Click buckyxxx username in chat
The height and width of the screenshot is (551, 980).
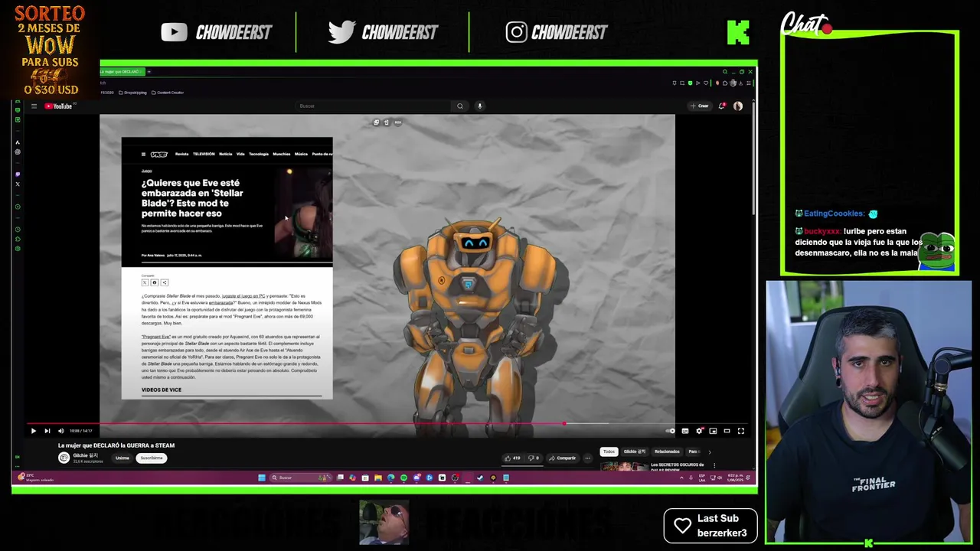pyautogui.click(x=822, y=231)
